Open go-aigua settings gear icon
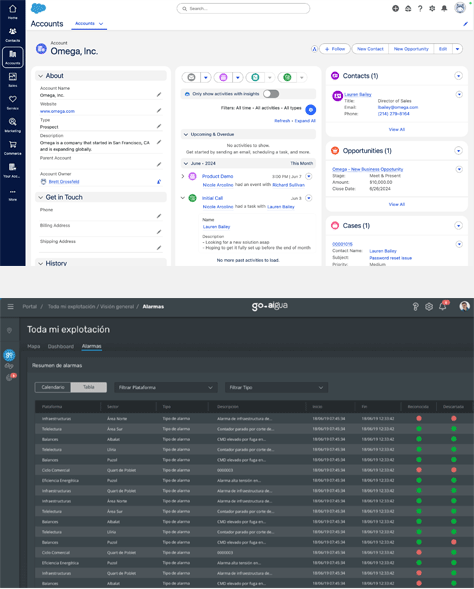 point(429,307)
